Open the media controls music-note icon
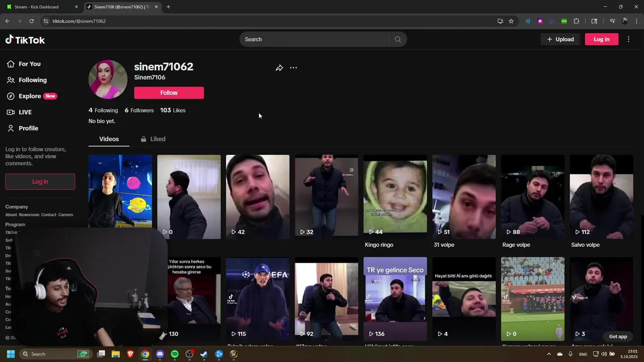The width and height of the screenshot is (644, 362). (612, 21)
